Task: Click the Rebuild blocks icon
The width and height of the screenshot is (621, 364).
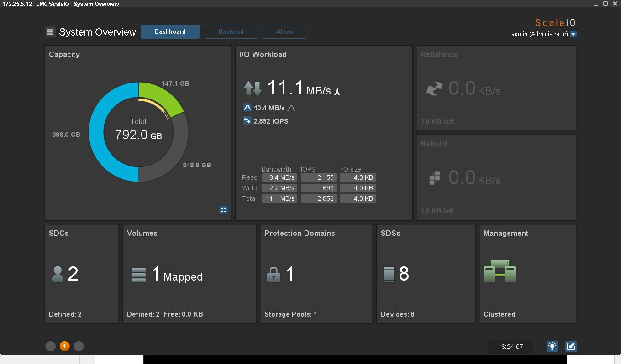Action: (435, 178)
